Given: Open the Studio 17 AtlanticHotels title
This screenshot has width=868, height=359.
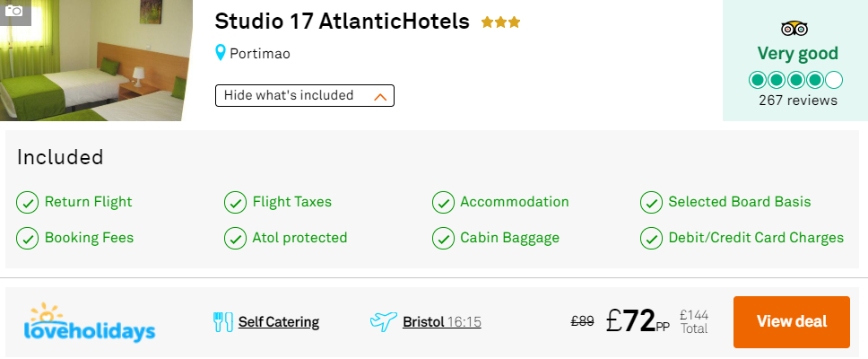Looking at the screenshot, I should pos(343,22).
